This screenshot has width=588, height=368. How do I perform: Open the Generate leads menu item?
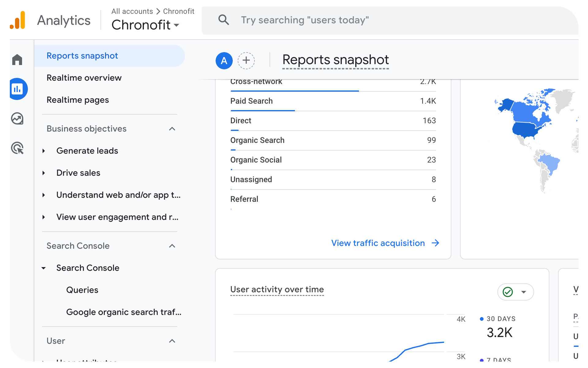(87, 151)
